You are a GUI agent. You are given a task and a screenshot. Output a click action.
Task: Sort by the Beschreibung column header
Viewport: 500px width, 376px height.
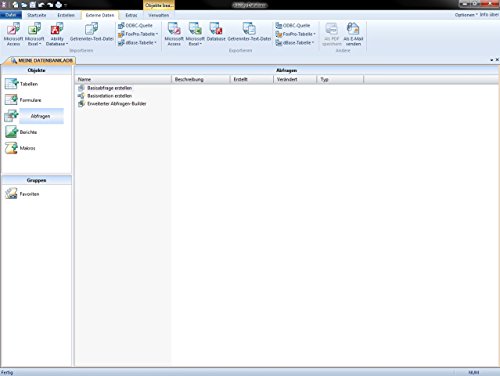coord(200,79)
